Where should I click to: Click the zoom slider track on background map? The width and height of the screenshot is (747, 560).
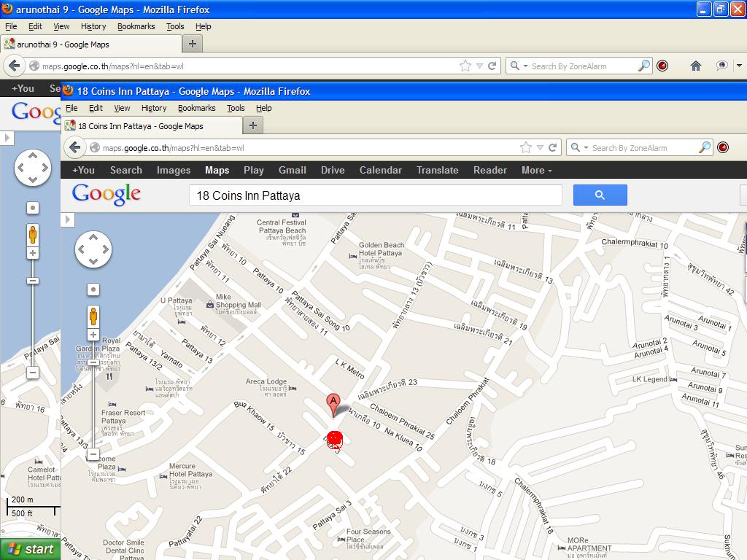33,312
